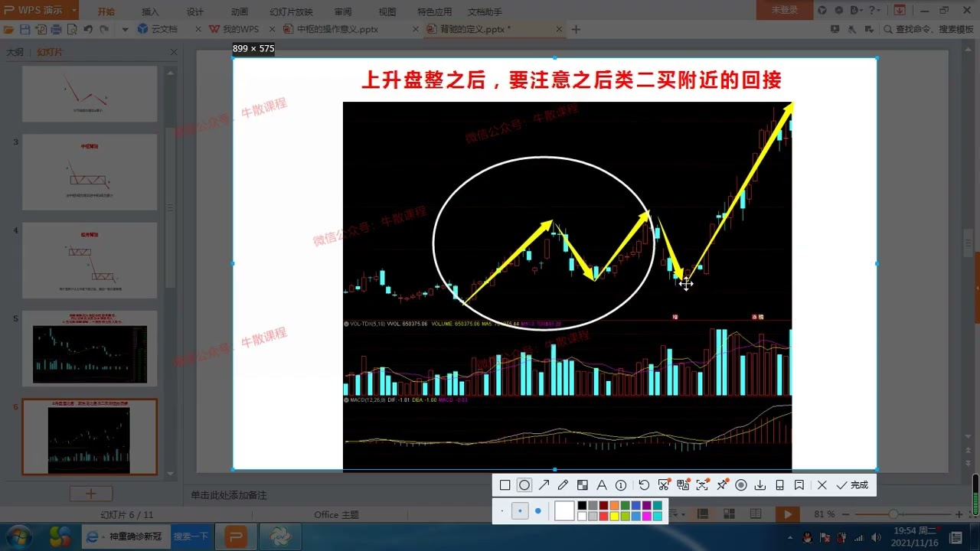Click the undo arrow in quick access toolbar
Screen dimensions: 980x551
[x=88, y=29]
